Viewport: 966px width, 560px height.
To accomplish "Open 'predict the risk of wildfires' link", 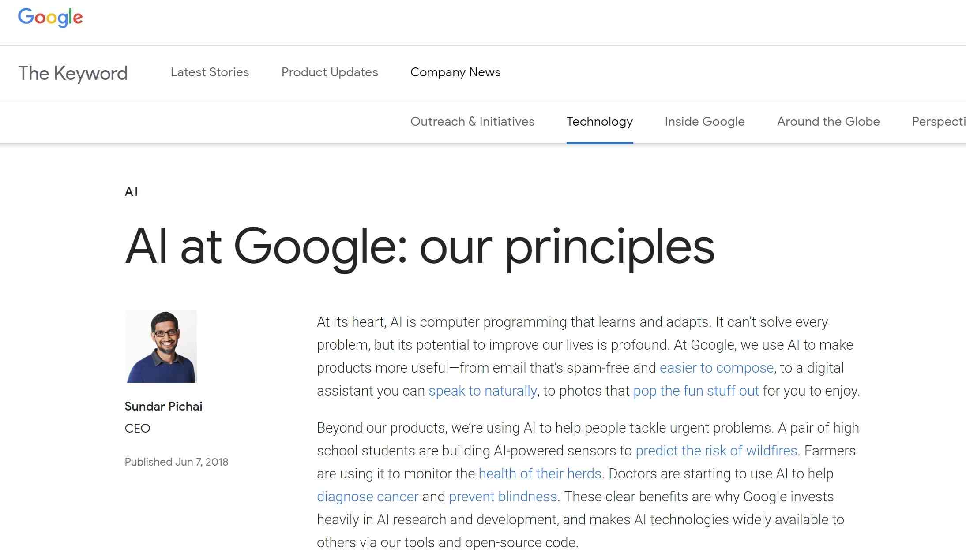I will [x=716, y=451].
